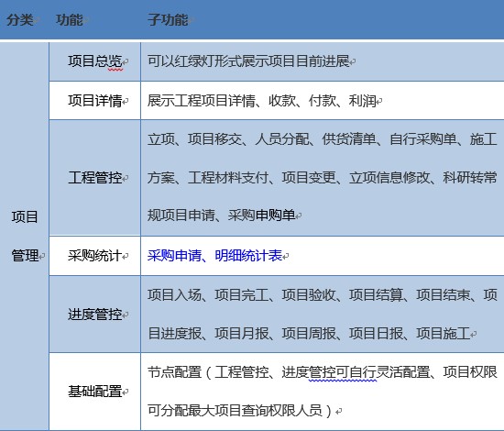Click the 展示工程项目详情 description line
504x431 pixels.
tap(262, 101)
